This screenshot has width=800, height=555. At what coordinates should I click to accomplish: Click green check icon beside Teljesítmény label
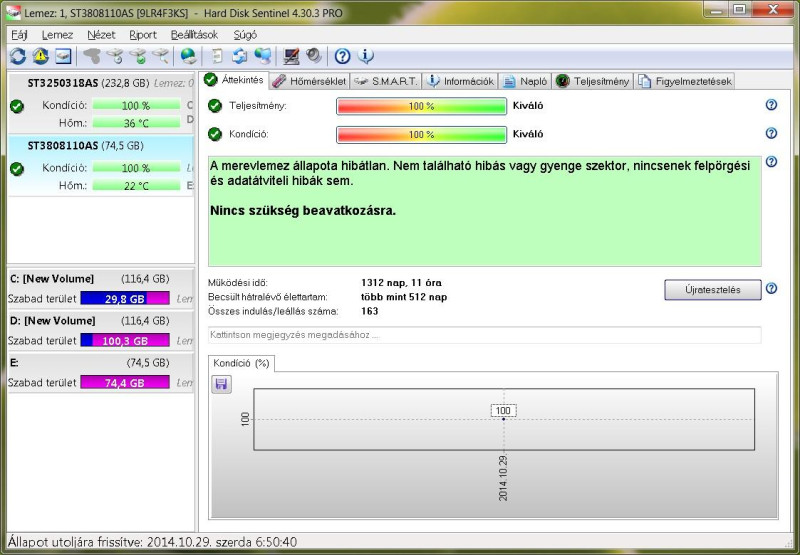click(x=215, y=106)
